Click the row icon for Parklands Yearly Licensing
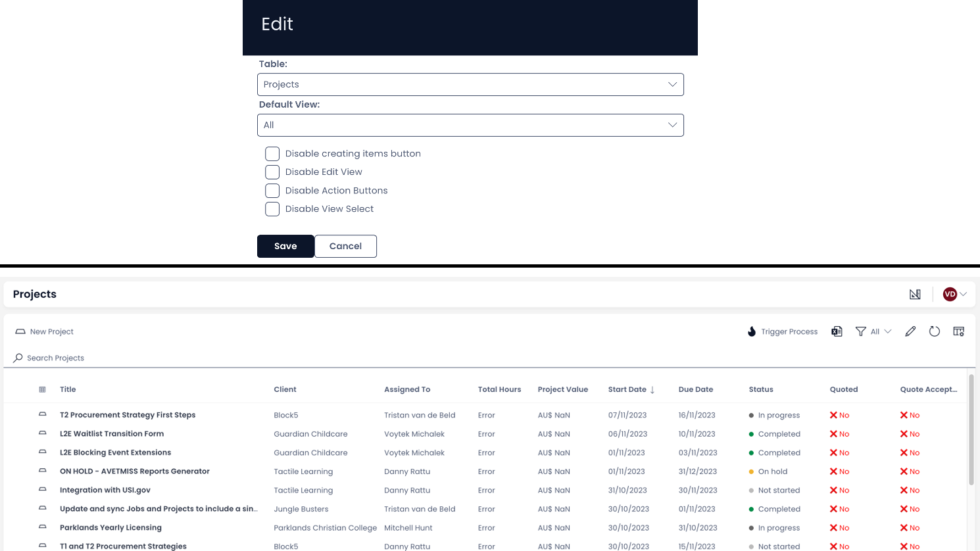The height and width of the screenshot is (551, 980). 43,527
